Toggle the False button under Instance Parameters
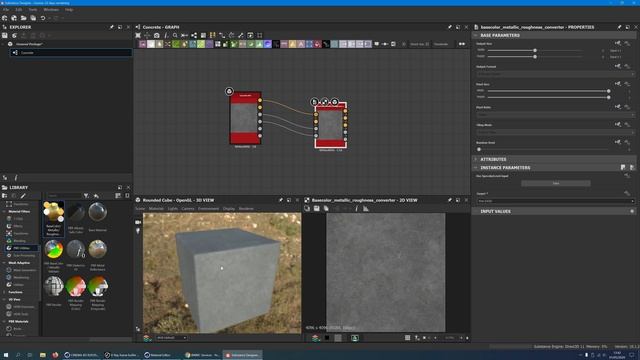Viewport: 640px width, 360px height. tap(556, 183)
